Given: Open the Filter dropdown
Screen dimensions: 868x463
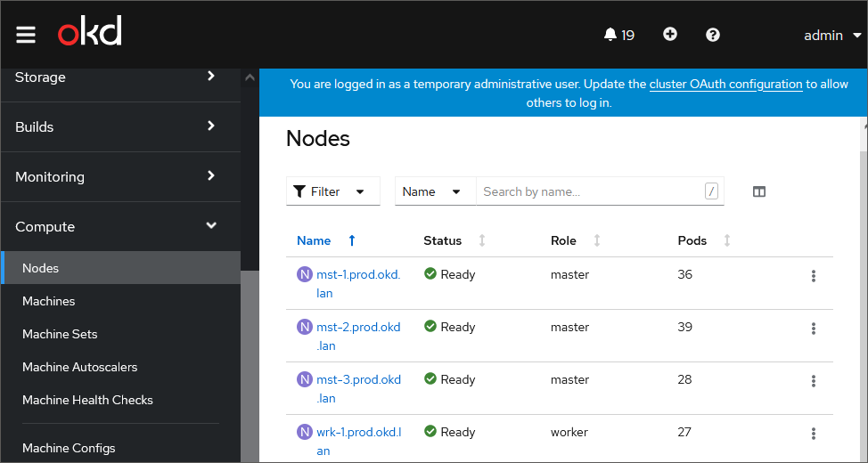Looking at the screenshot, I should pos(332,191).
